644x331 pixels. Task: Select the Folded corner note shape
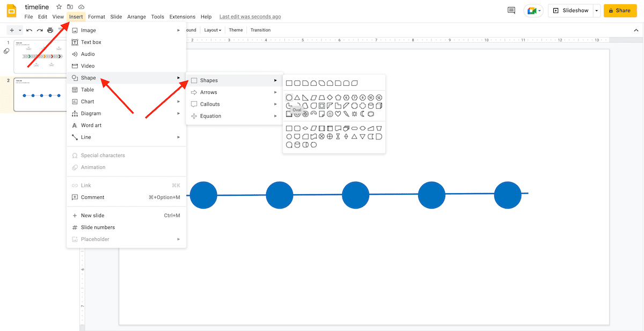tap(321, 114)
